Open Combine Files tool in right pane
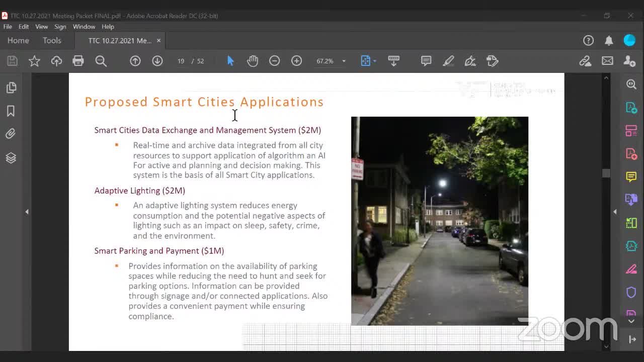This screenshot has height=362, width=644. coord(631,200)
